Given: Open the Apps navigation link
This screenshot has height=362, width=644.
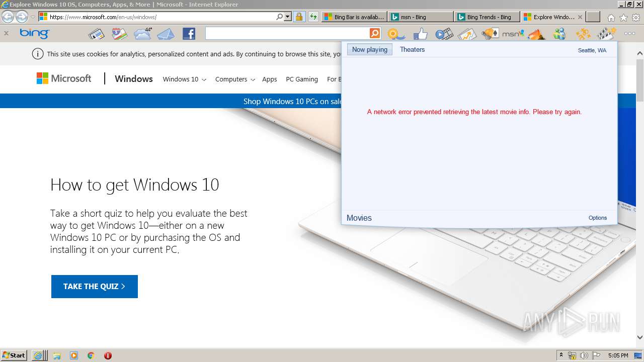Looking at the screenshot, I should click(x=270, y=79).
